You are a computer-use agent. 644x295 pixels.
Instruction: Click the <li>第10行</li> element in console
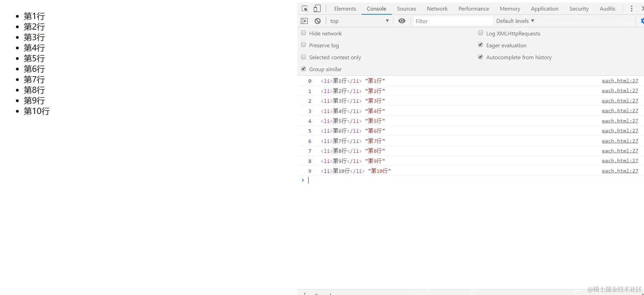tap(343, 171)
